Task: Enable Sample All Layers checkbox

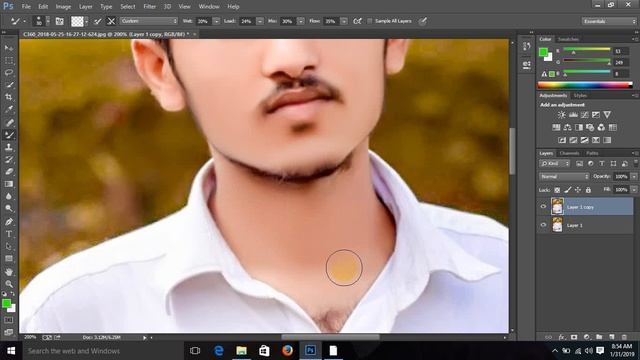Action: 369,21
